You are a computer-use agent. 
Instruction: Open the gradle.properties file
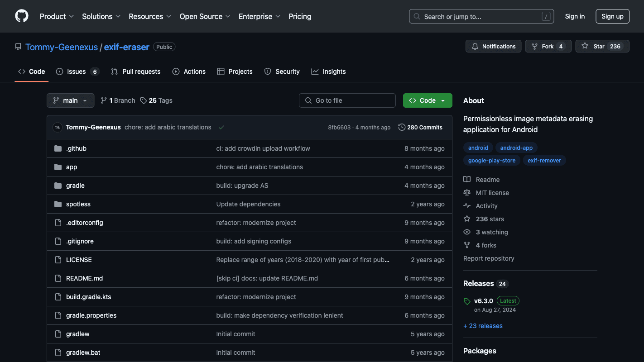[x=91, y=315]
